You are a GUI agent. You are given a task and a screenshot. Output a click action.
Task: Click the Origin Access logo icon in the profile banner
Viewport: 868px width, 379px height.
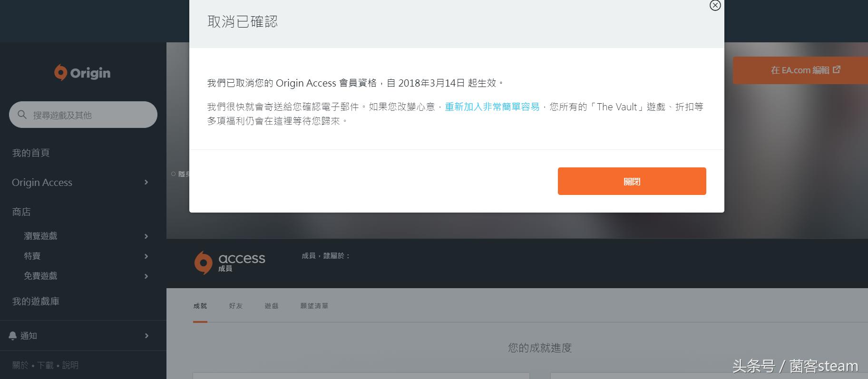click(203, 262)
